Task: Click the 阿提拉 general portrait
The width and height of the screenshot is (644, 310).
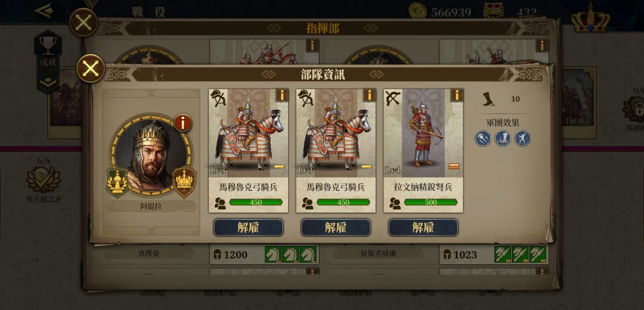Action: pos(151,156)
